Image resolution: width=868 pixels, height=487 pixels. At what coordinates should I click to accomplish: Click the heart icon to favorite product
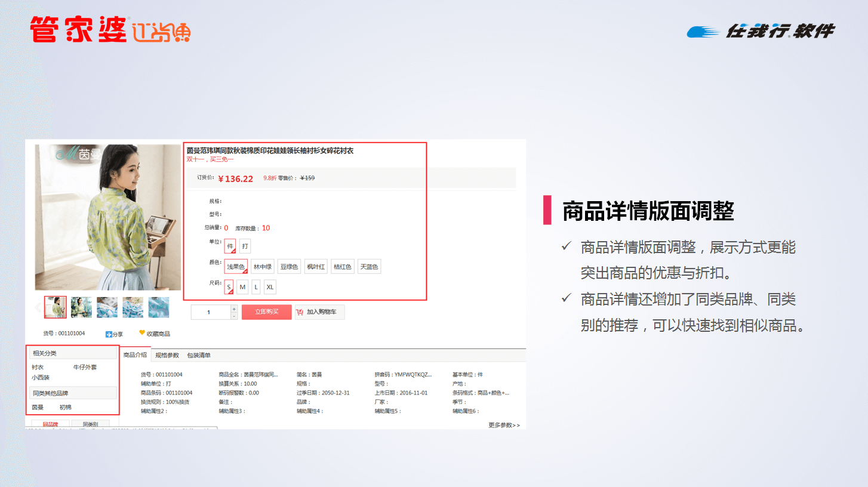coord(142,333)
